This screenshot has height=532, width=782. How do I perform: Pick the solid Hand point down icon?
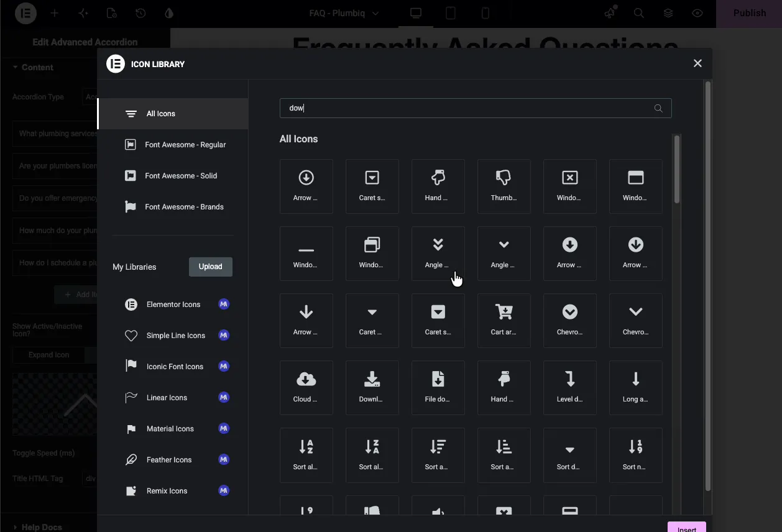pyautogui.click(x=504, y=388)
